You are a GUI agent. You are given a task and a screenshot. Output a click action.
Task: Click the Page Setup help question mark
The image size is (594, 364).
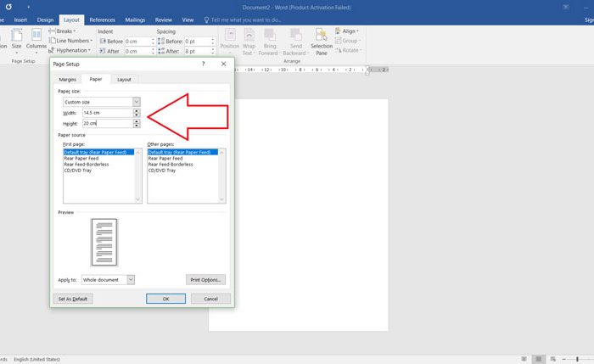[x=204, y=64]
